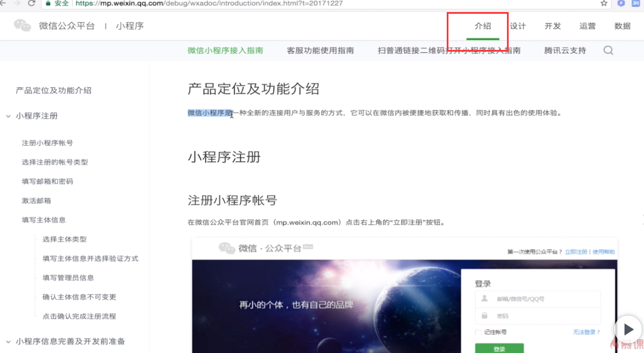The height and width of the screenshot is (353, 644).
Task: Switch to the 开发 tab
Action: (x=552, y=26)
